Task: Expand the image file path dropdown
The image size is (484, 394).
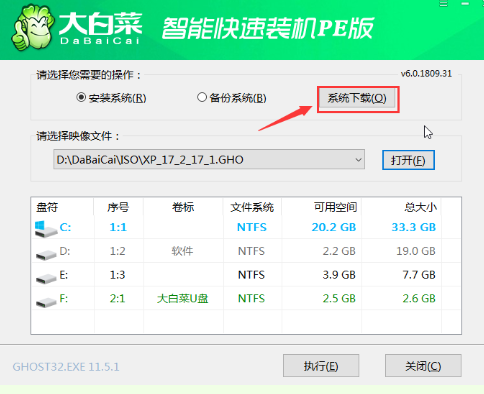Action: [x=358, y=160]
